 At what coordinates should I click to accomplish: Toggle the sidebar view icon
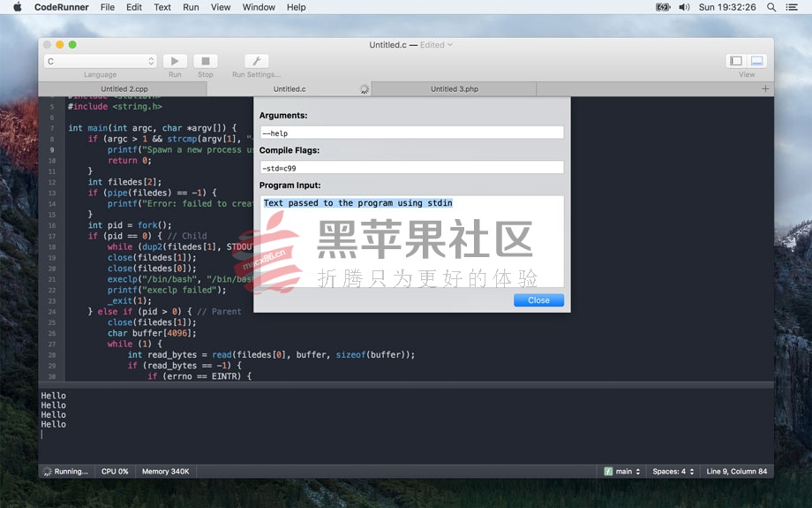click(736, 61)
